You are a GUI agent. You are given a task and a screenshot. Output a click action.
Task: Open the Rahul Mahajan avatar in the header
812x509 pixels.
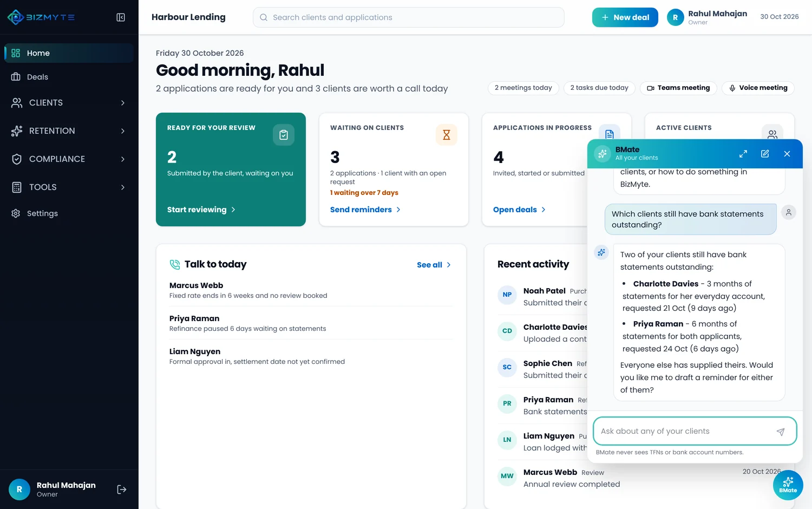tap(675, 17)
